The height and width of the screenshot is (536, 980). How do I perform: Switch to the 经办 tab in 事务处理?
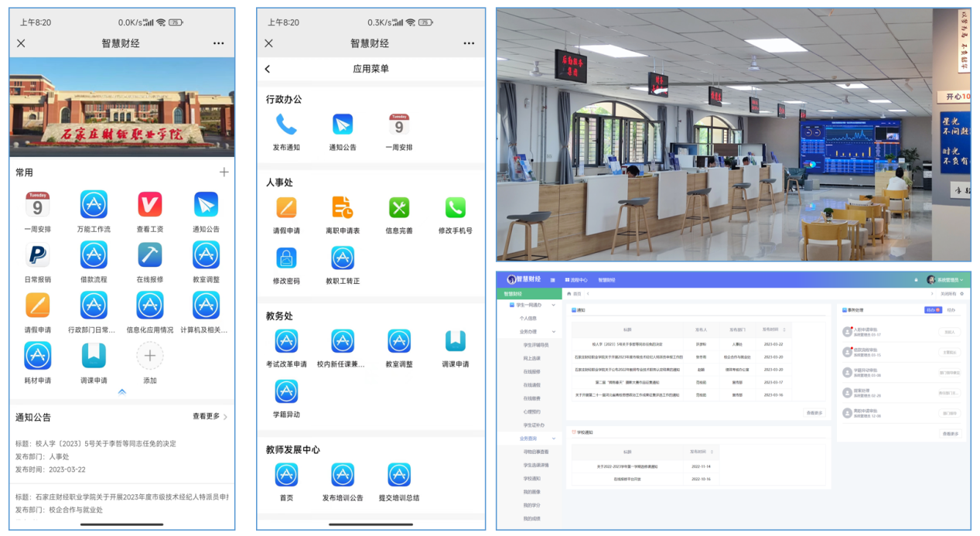[951, 310]
